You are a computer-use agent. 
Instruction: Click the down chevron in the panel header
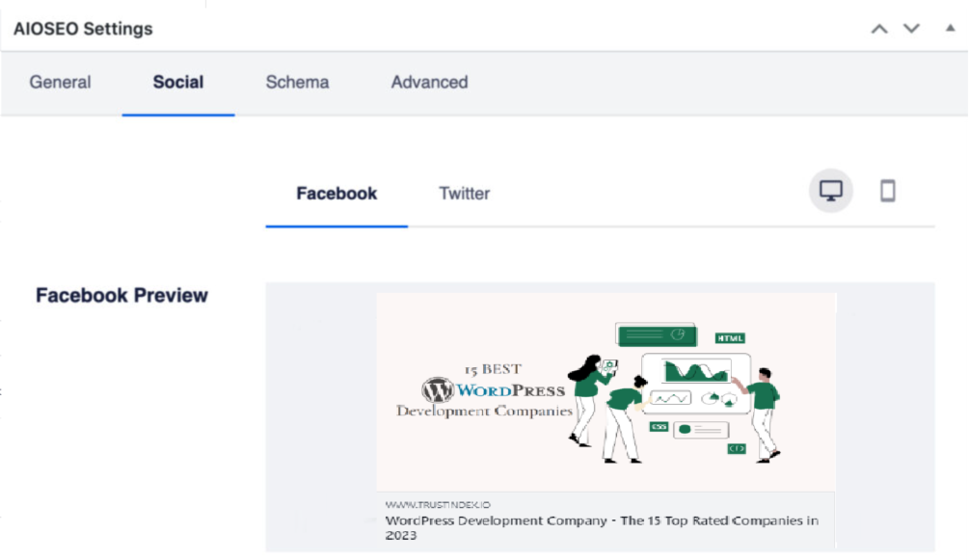click(910, 29)
